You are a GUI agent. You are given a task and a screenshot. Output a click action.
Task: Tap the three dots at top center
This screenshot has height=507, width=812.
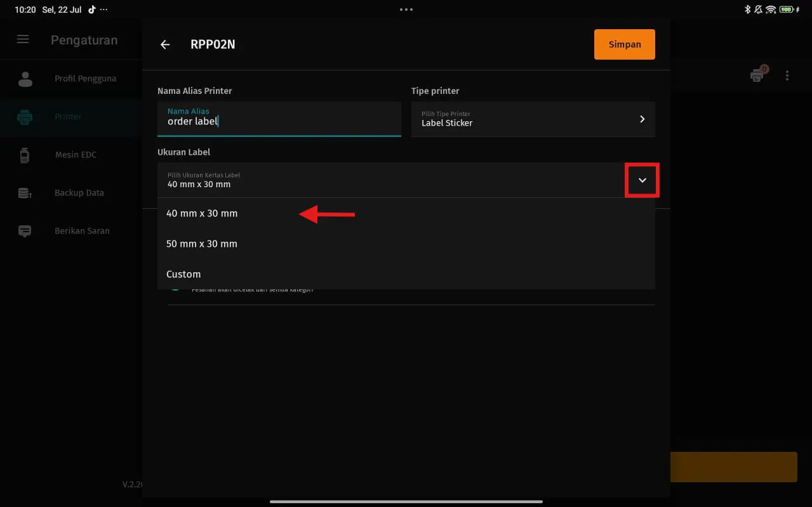point(406,10)
